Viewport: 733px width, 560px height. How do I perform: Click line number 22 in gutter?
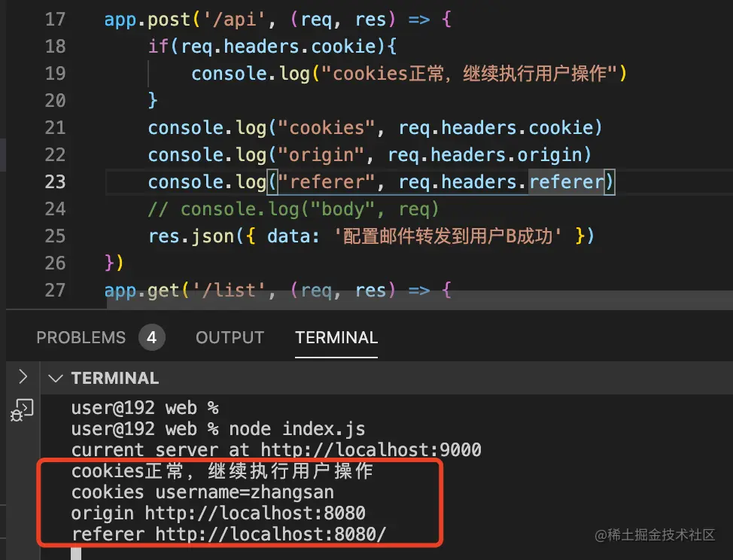55,155
